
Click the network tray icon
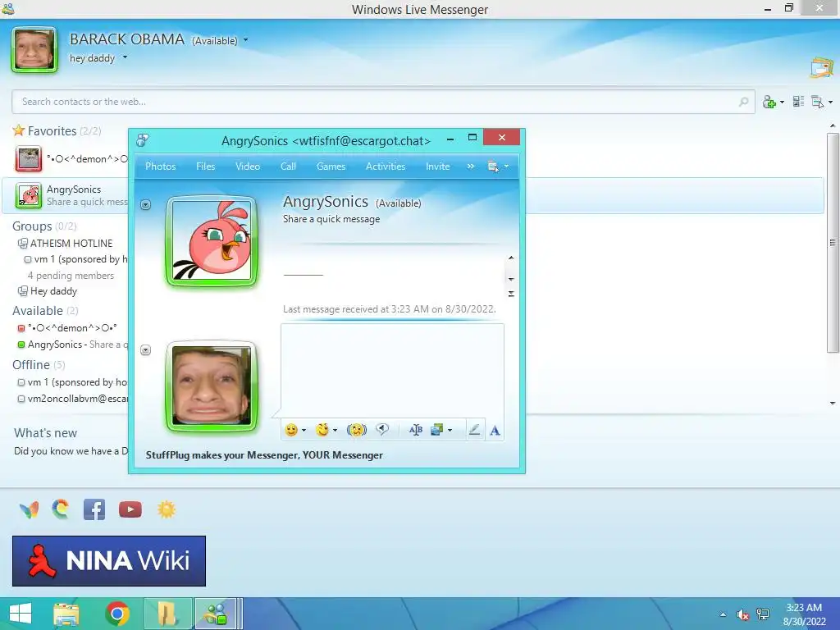tap(763, 614)
